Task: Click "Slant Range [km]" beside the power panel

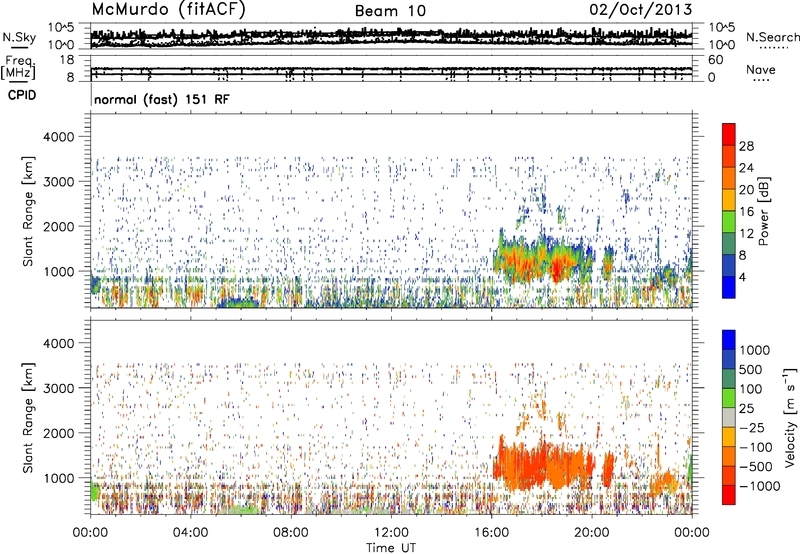Action: [x=28, y=211]
